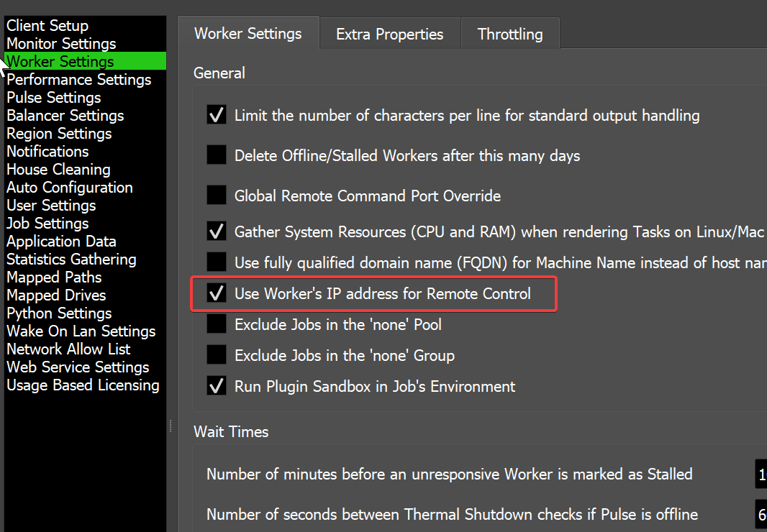Switch to the Extra Properties tab
The height and width of the screenshot is (532, 767).
[389, 34]
